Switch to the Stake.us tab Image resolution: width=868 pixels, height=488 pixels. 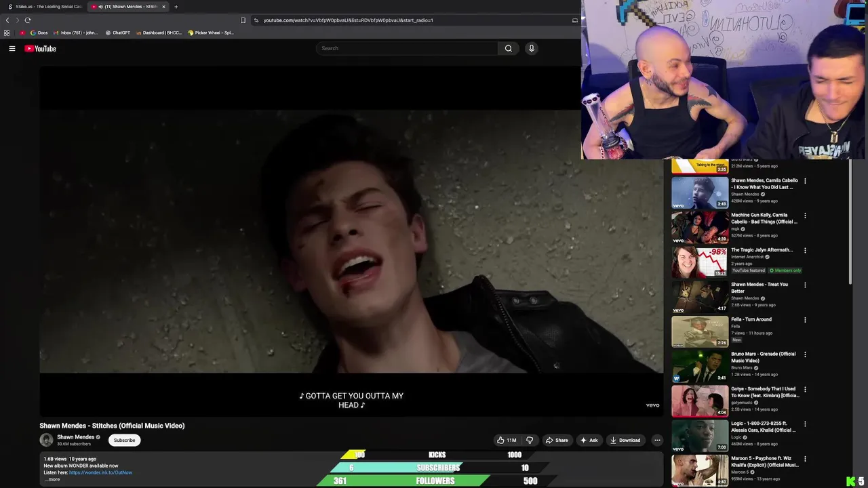[x=45, y=7]
